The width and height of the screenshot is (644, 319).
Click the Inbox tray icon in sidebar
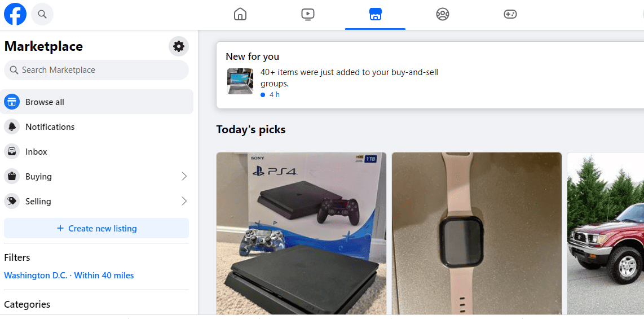pyautogui.click(x=12, y=152)
